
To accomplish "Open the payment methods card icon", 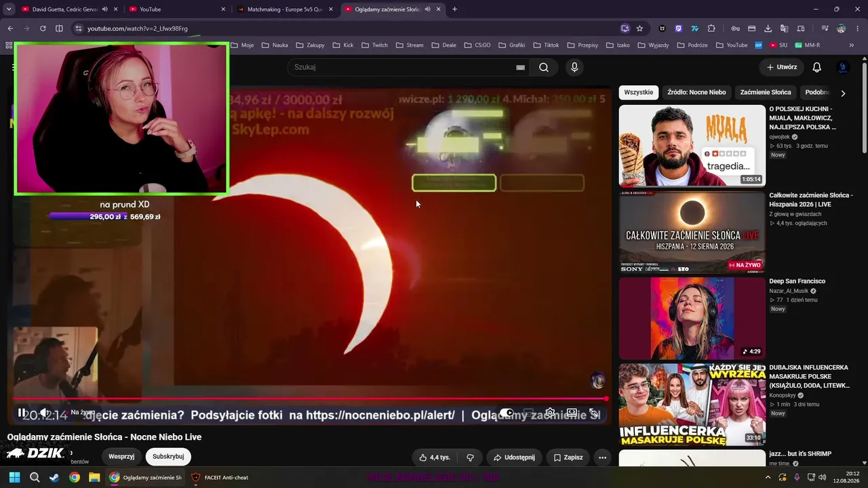I will tap(751, 28).
